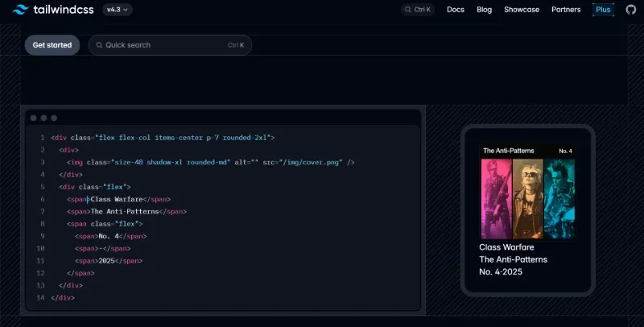Open the Plus link

[603, 10]
